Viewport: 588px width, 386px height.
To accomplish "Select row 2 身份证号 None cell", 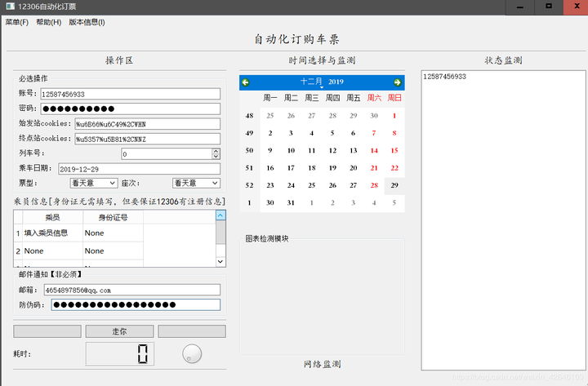I will point(113,251).
